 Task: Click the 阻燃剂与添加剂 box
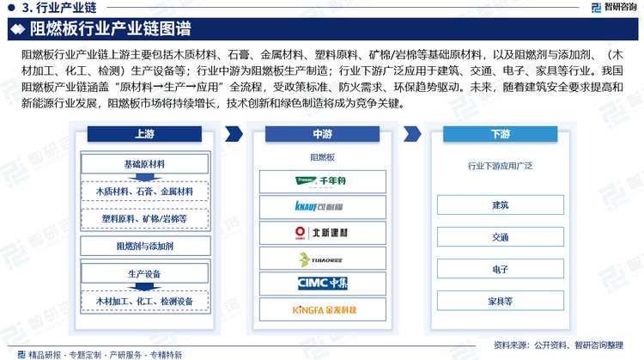[x=145, y=246]
